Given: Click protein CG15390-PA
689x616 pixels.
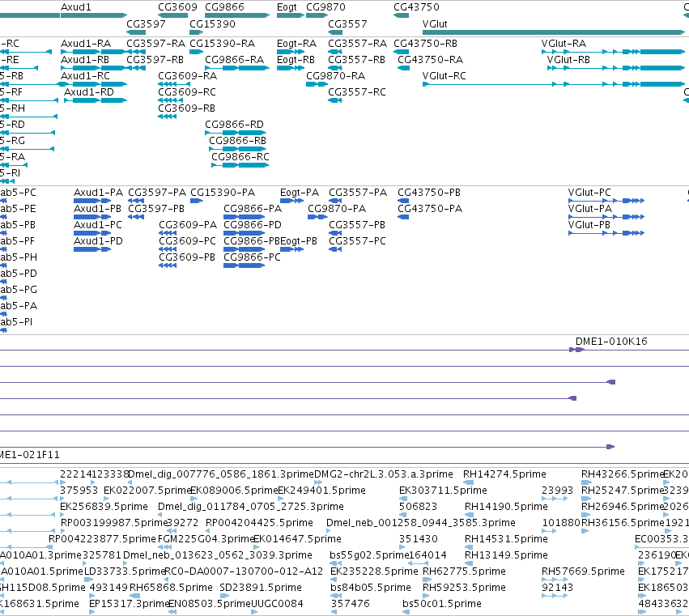Looking at the screenshot, I should (x=223, y=193).
